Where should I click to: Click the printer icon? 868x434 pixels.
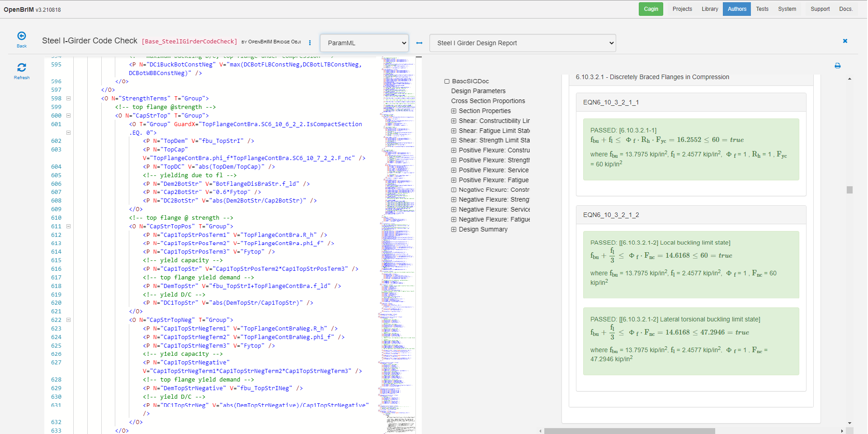838,66
